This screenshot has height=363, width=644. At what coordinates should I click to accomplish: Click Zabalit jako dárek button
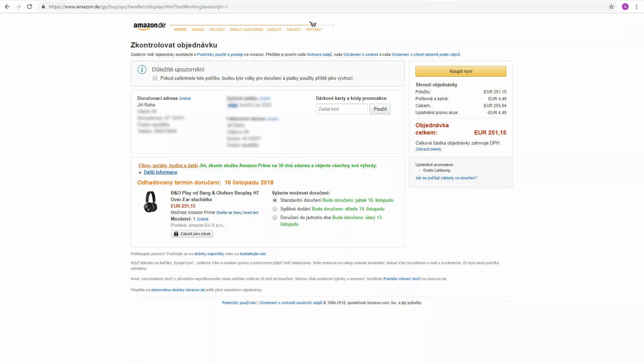point(192,234)
